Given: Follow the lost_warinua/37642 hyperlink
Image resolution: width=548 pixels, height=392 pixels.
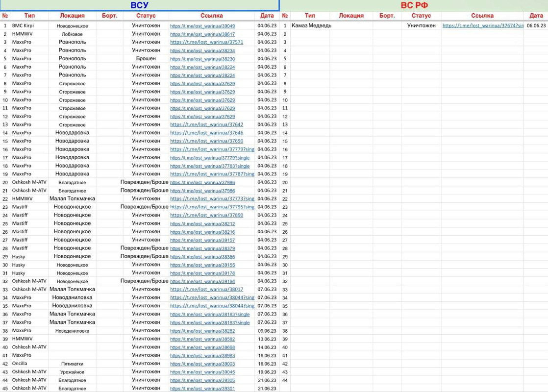Looking at the screenshot, I should [x=206, y=124].
